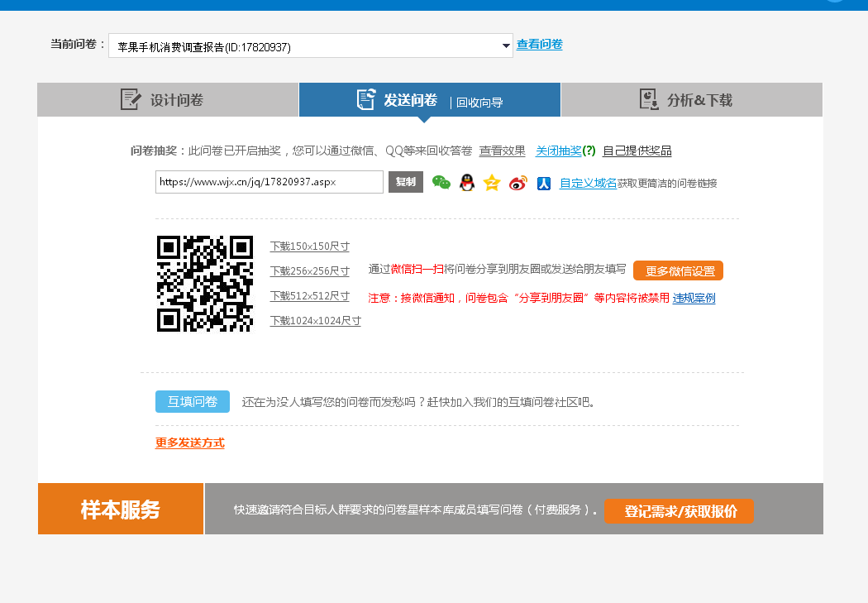
Task: Click the 问卷抽奖 label text
Action: [153, 151]
